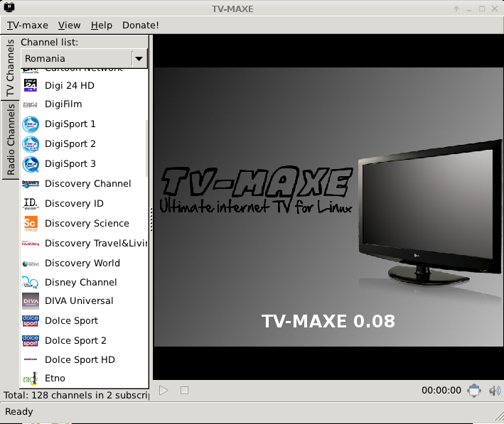Click the DigiFilm channel logo
Viewport: 504px width, 424px height.
(x=31, y=104)
